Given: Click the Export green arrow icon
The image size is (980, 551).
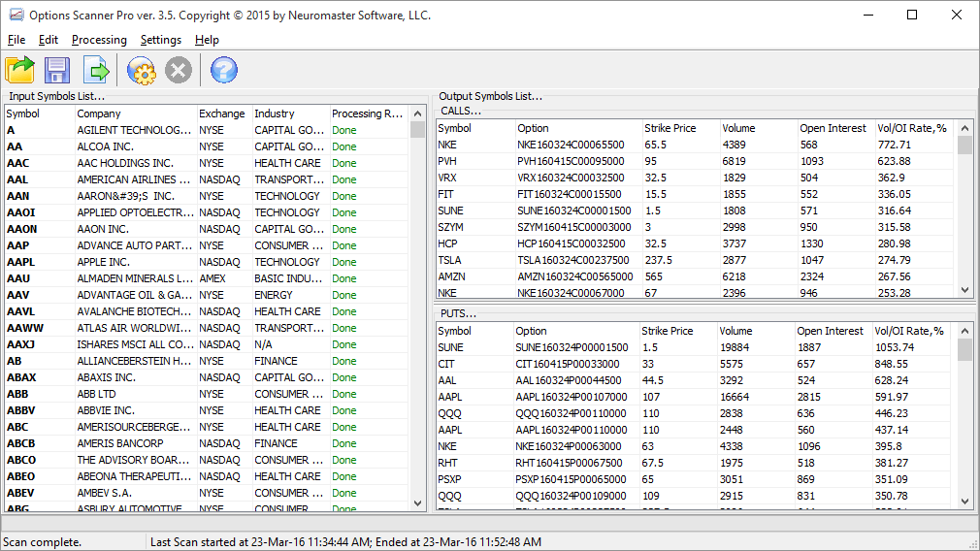Looking at the screenshot, I should (96, 70).
